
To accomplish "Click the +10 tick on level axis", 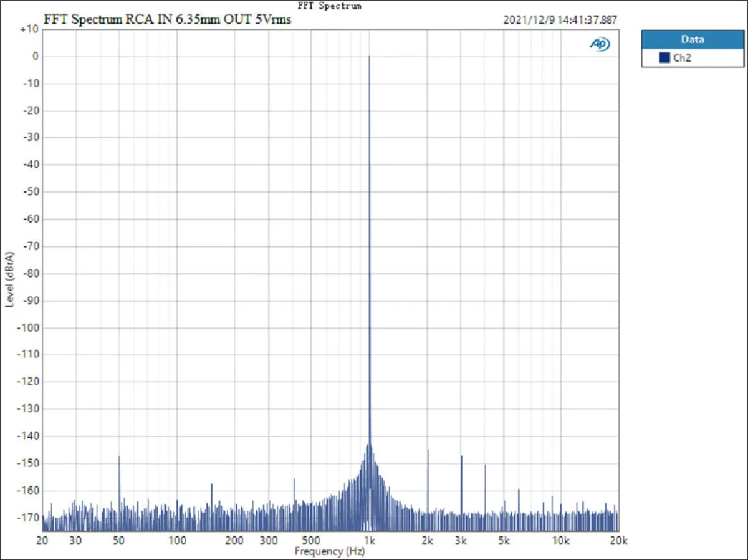I will pyautogui.click(x=30, y=29).
